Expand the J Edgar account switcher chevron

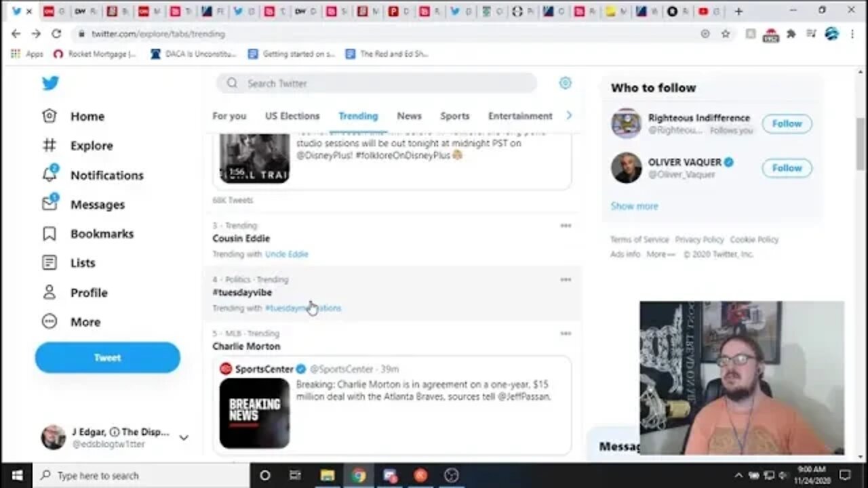(x=183, y=438)
